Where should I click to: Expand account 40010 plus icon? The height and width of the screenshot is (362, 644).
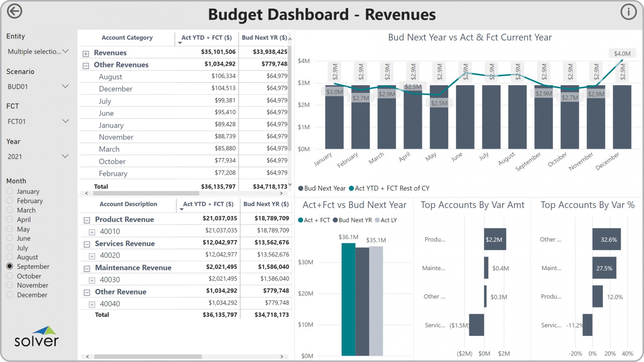(x=92, y=232)
